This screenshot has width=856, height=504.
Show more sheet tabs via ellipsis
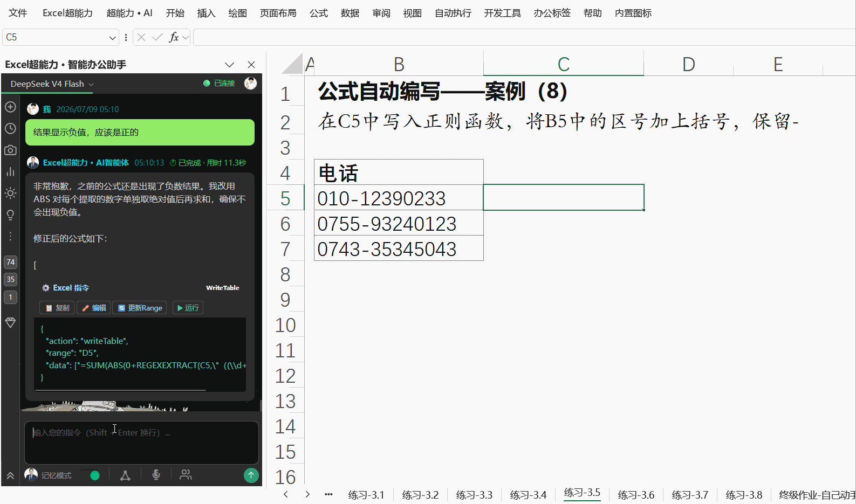click(328, 494)
